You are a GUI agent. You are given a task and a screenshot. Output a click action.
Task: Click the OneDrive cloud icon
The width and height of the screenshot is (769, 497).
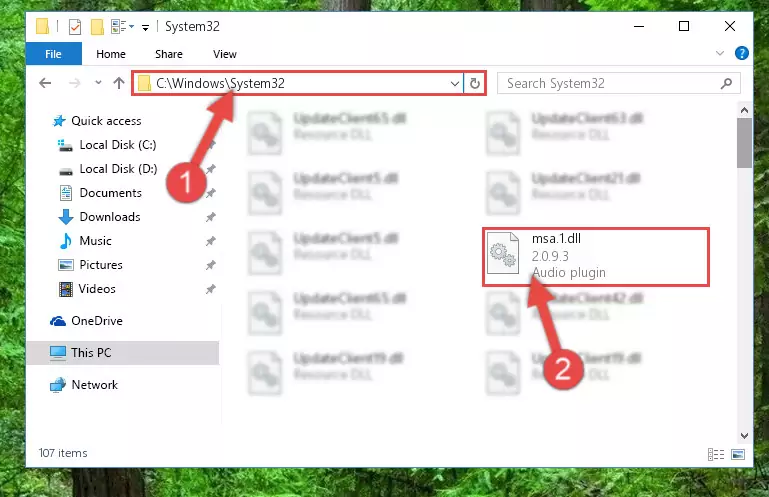coord(58,321)
